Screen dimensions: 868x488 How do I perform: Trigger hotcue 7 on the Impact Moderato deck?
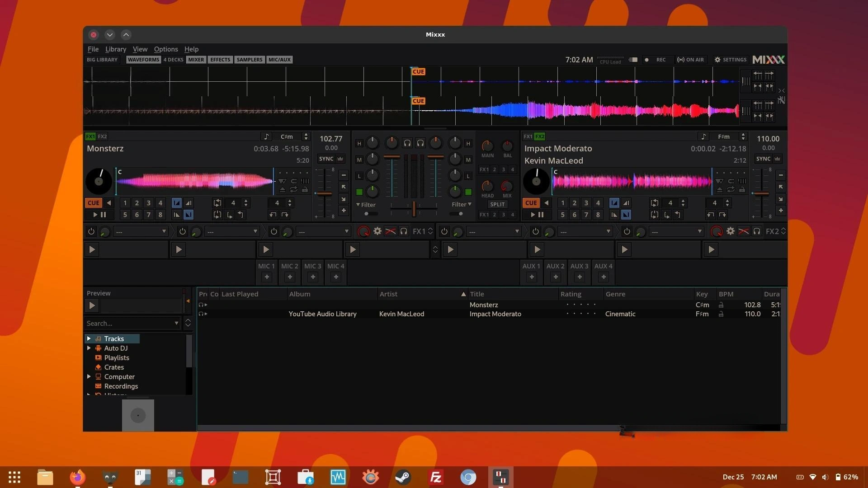tap(586, 215)
